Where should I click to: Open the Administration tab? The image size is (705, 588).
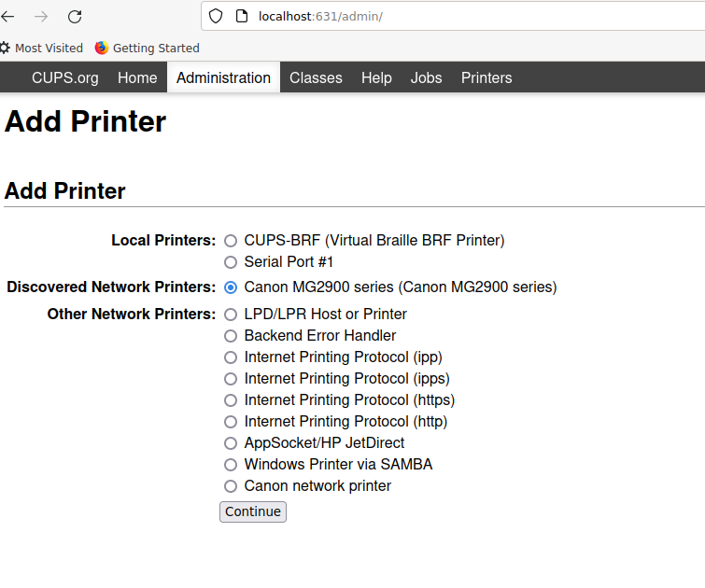(223, 77)
